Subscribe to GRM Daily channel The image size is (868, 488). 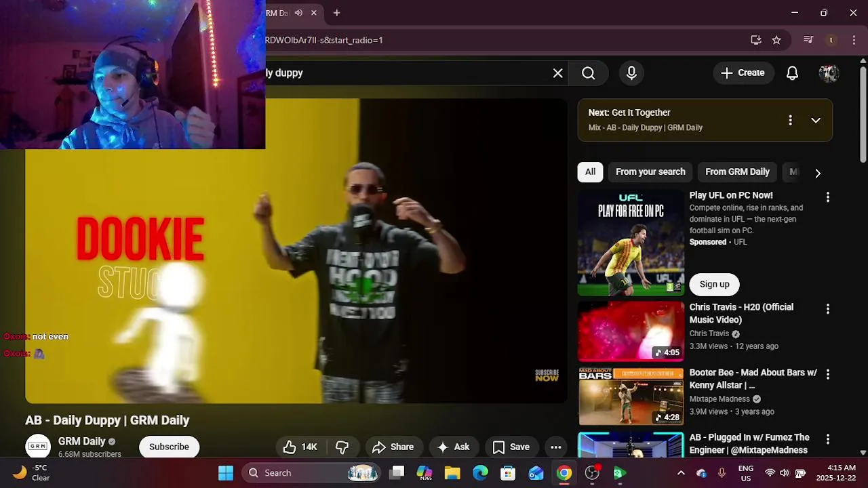169,447
